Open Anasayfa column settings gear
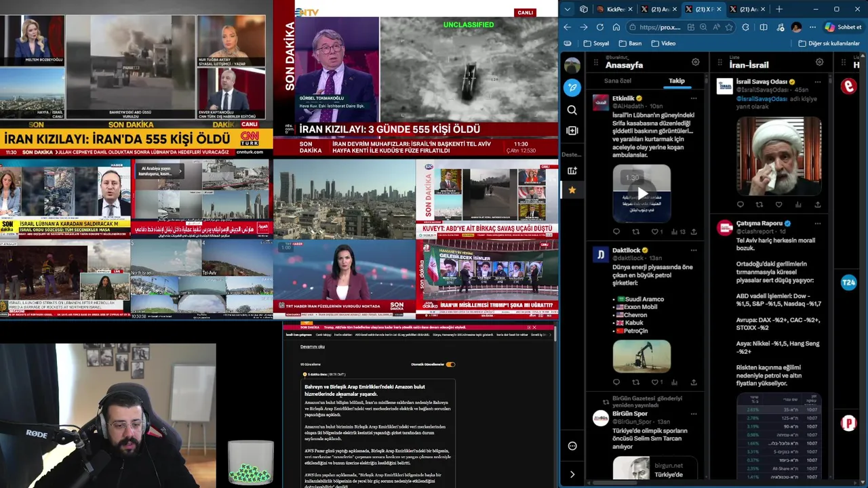This screenshot has width=868, height=488. pos(695,62)
